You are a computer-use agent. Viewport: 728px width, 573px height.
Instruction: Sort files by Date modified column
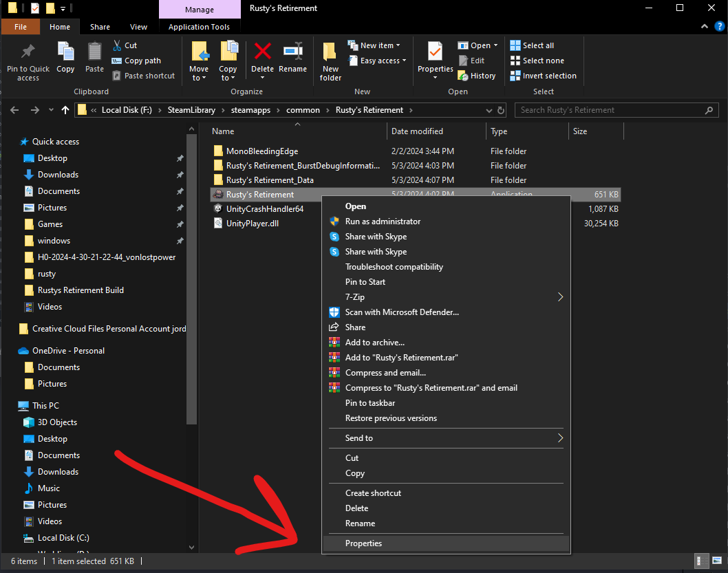pos(436,131)
